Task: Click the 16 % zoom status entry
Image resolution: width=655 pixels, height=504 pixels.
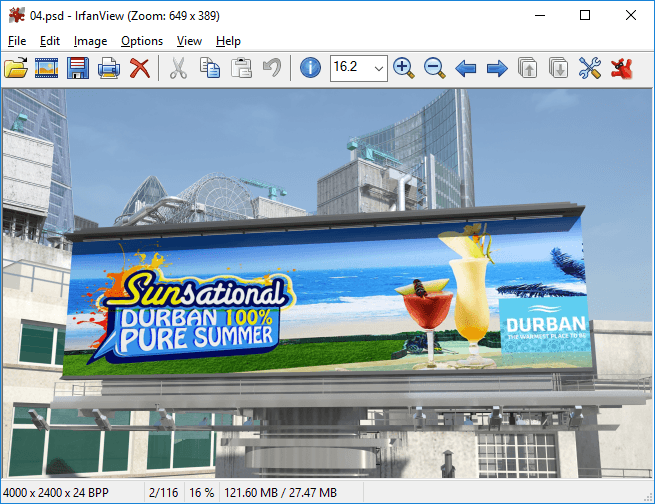Action: (202, 493)
